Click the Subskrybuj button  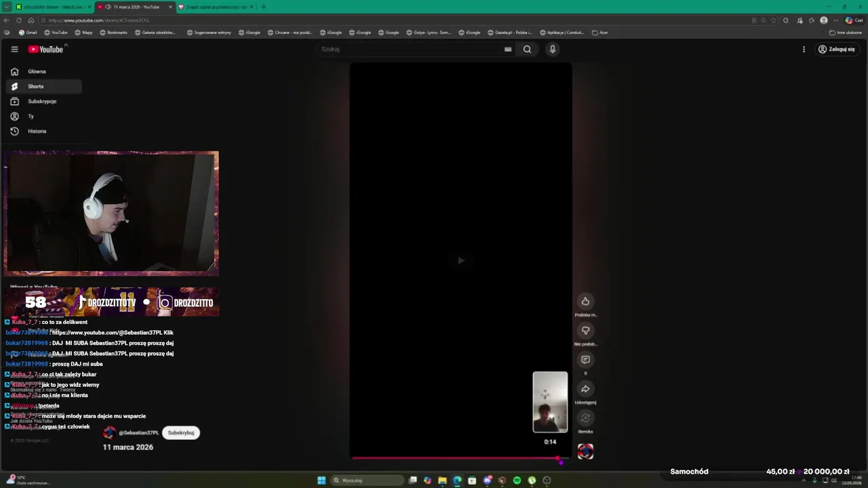click(181, 432)
